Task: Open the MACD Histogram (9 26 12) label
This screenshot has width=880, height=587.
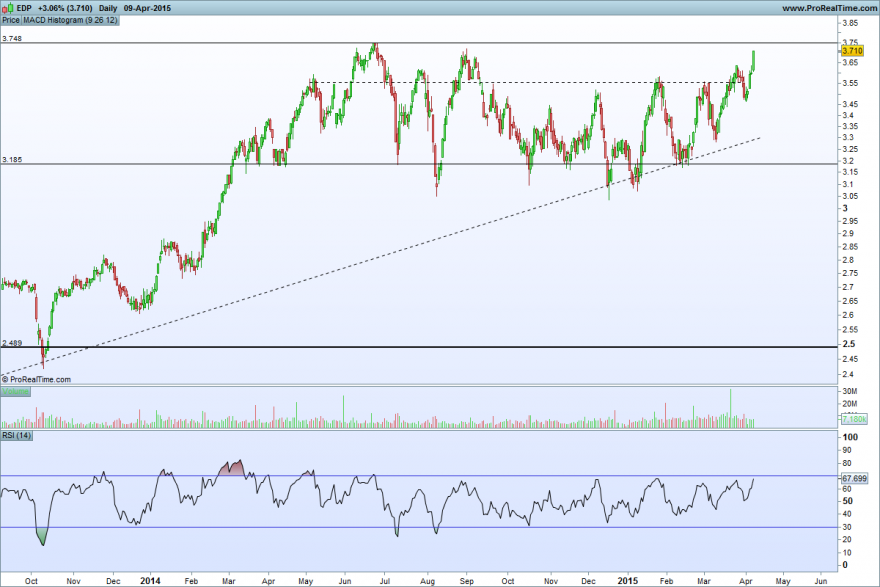Action: [70, 20]
